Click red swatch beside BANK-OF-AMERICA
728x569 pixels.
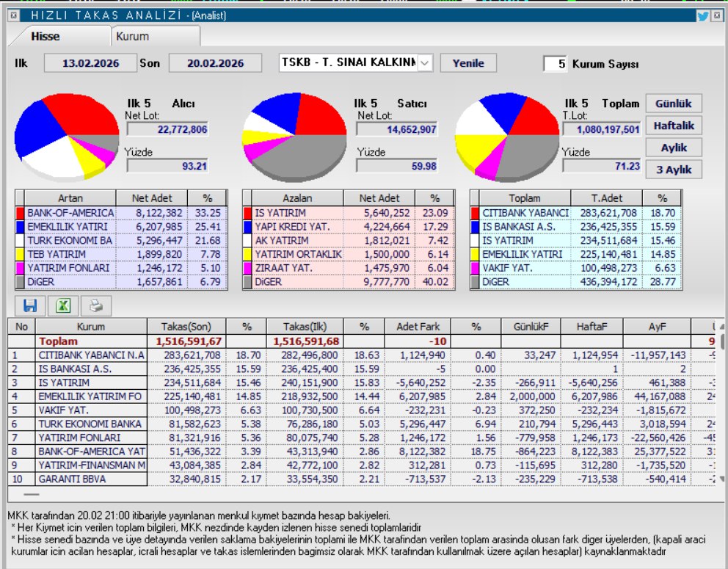[20, 213]
